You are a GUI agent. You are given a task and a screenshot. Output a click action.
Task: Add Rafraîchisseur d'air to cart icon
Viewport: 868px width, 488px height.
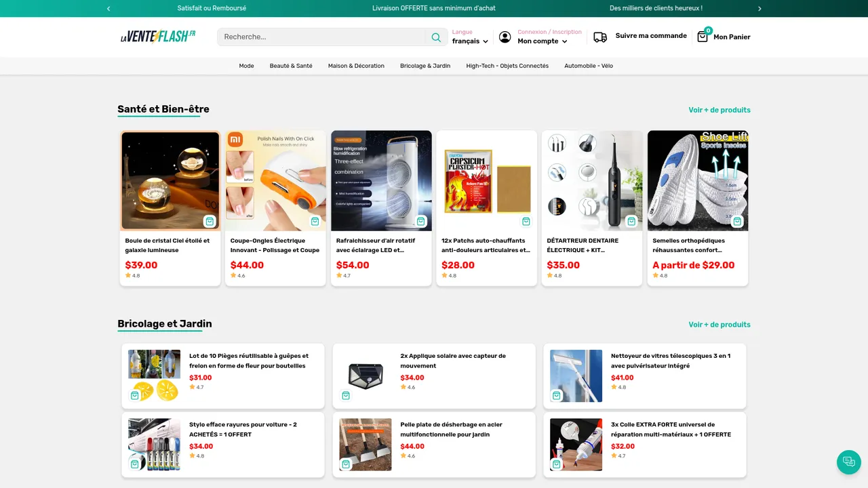[421, 222]
